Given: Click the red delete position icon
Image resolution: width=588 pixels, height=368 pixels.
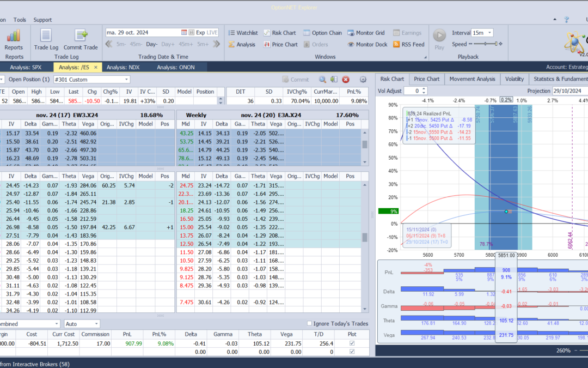Looking at the screenshot, I should [x=346, y=79].
